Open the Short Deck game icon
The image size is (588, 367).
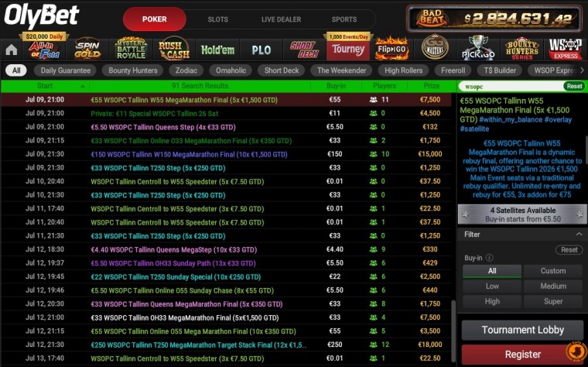304,50
